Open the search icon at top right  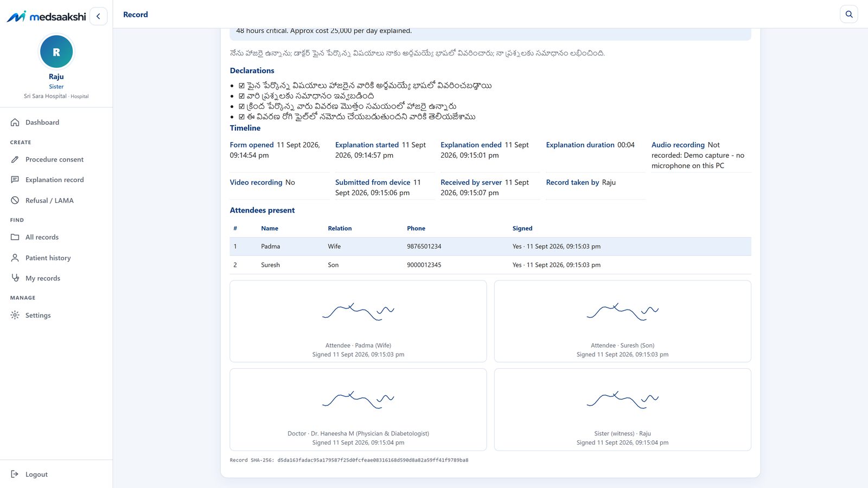[x=849, y=14]
